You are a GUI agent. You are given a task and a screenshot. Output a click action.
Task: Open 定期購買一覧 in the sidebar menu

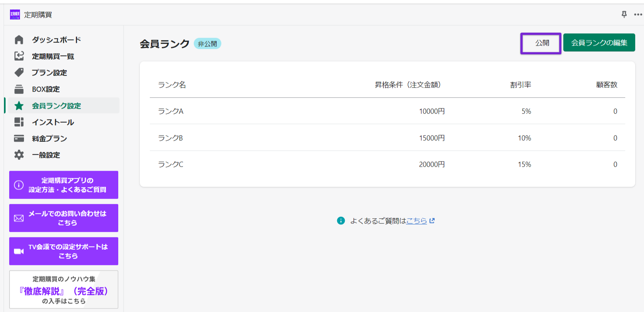tap(53, 56)
